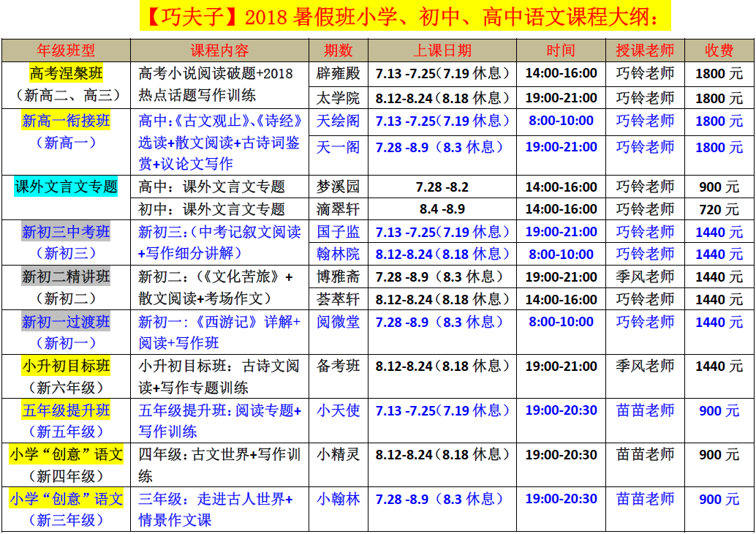
Task: Click the 授课老师 column header
Action: tap(645, 50)
